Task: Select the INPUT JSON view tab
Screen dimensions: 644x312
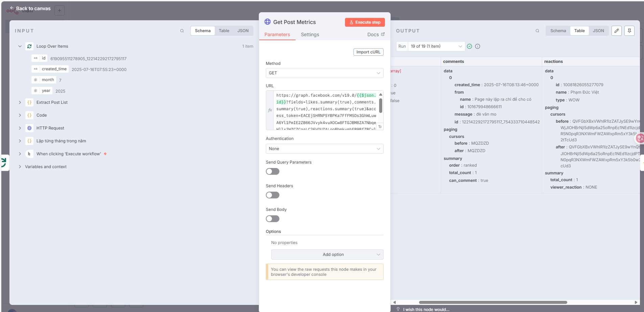Action: coord(243,31)
